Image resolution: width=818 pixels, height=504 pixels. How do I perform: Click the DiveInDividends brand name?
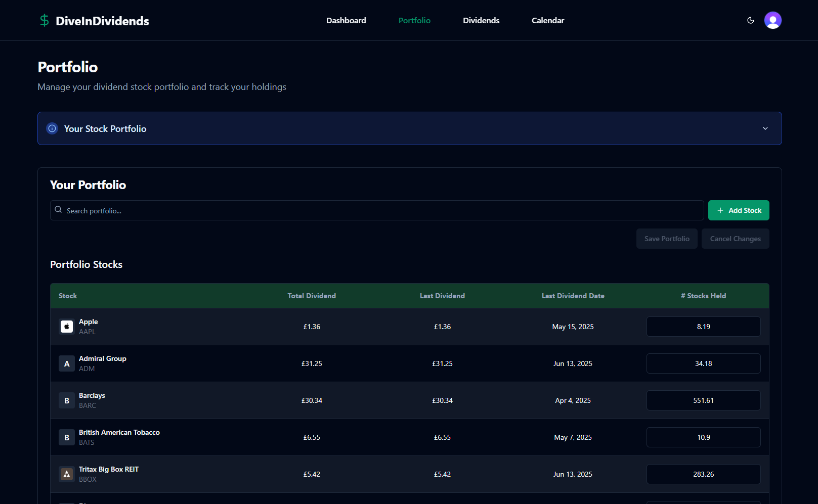[102, 21]
